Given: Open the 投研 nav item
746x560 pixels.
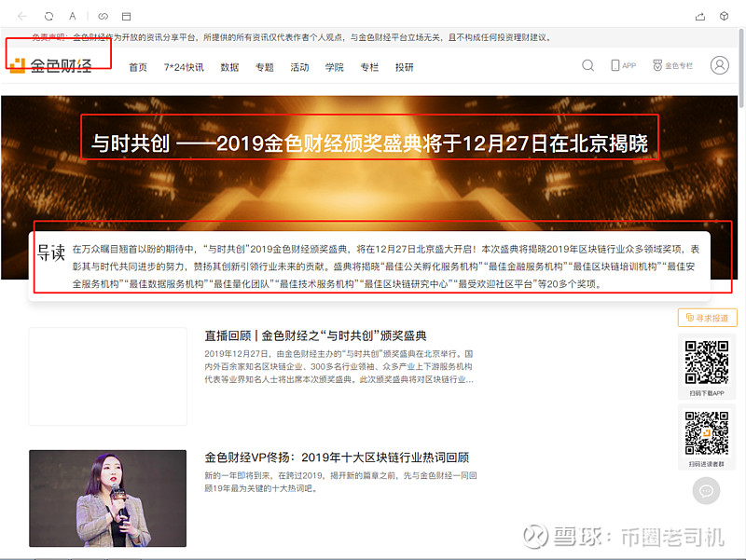Looking at the screenshot, I should pyautogui.click(x=405, y=67).
